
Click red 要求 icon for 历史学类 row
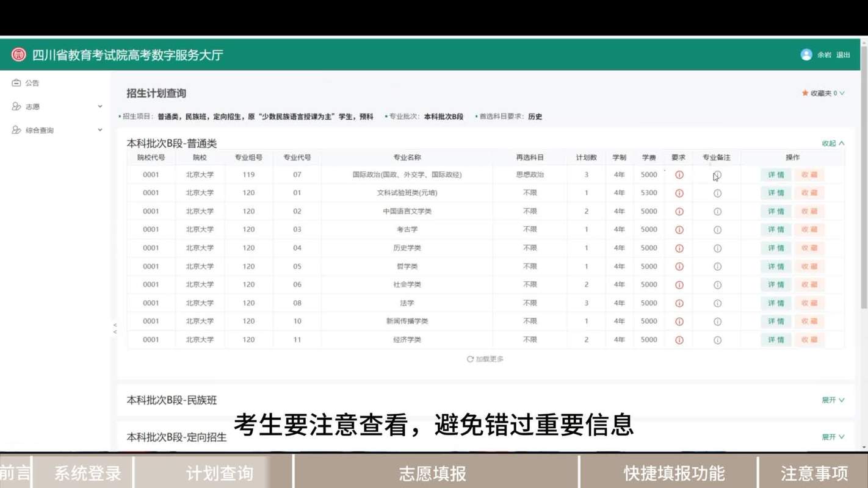click(679, 248)
